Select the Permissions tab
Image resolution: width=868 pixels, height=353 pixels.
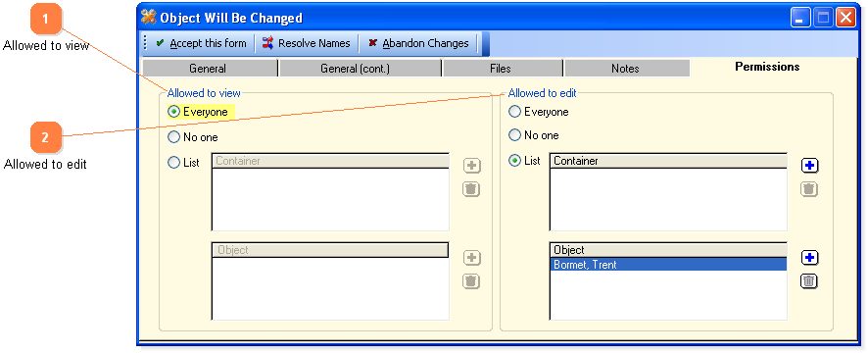tap(767, 67)
